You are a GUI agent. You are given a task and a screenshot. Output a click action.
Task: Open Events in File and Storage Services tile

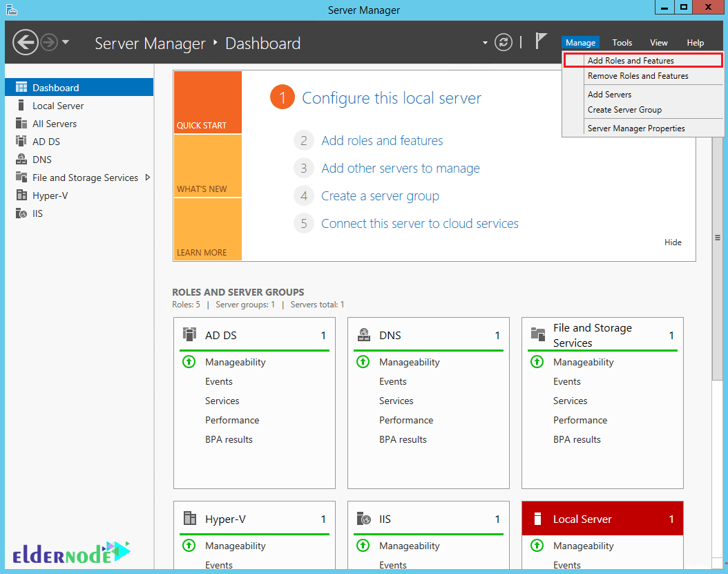pos(567,381)
